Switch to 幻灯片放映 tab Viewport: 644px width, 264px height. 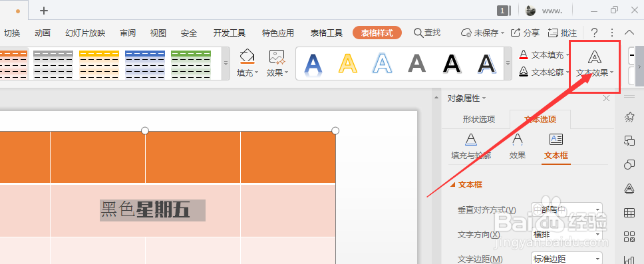[85, 33]
